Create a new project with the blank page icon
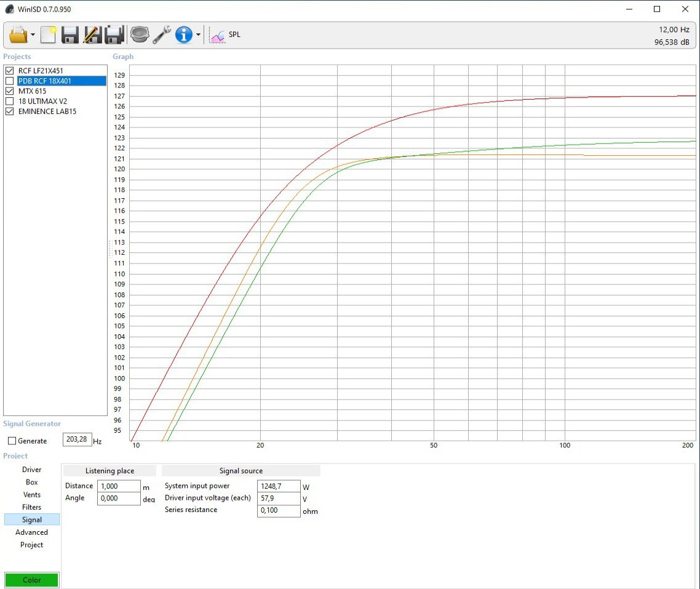The height and width of the screenshot is (589, 700). point(49,34)
